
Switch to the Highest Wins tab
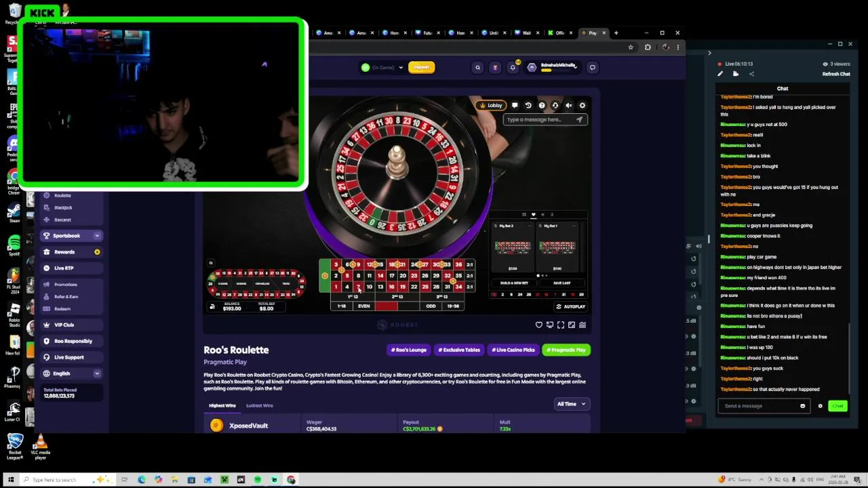(222, 405)
